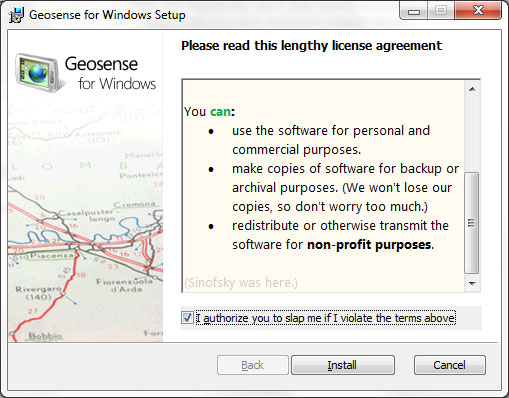Minimize the Geosense setup window

[414, 12]
